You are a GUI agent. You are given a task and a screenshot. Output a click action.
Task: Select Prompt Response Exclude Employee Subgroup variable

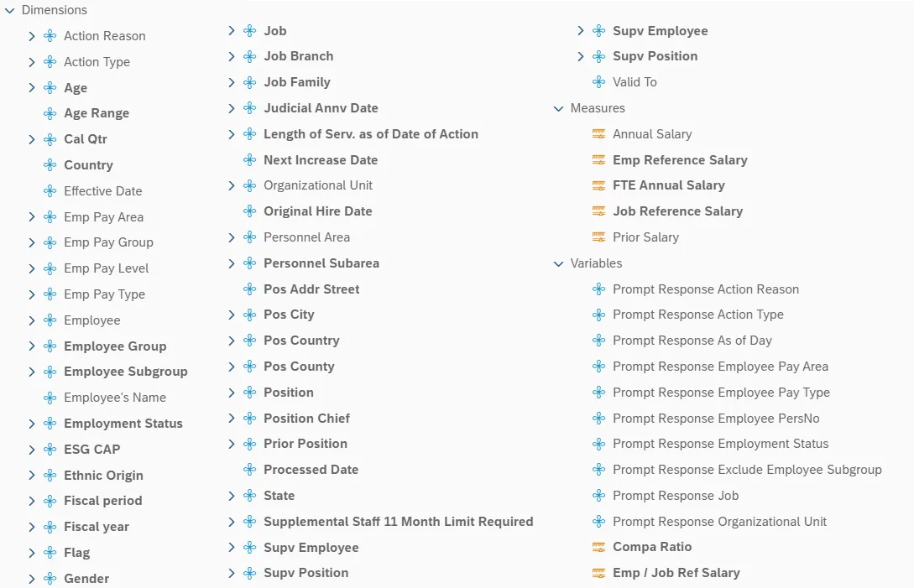point(747,470)
